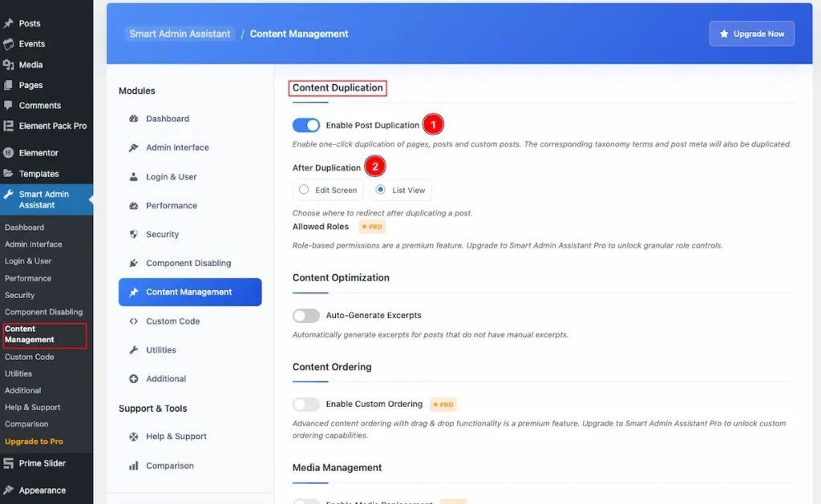Go to the Performance module
Screen dimensions: 821x504
(190, 206)
